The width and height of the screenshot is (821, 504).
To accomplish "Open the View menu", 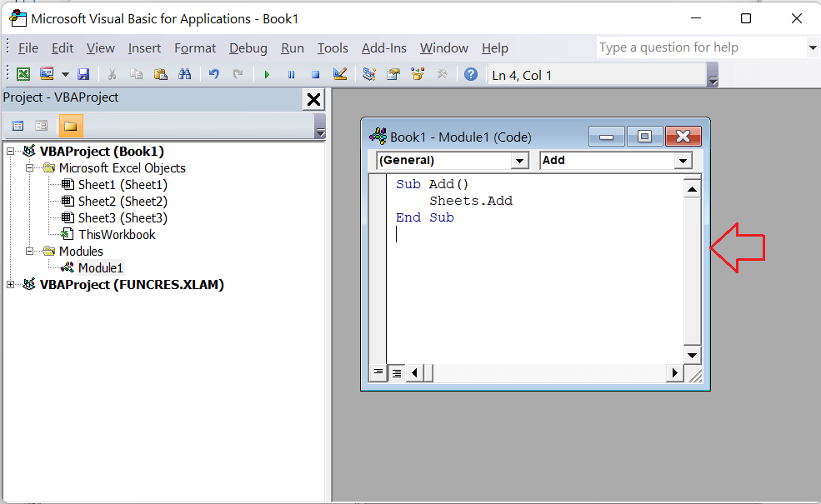I will (101, 48).
